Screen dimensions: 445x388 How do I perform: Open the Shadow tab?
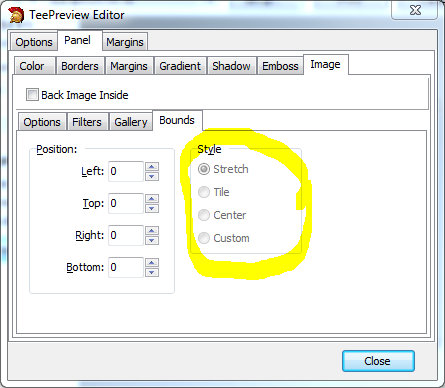tap(231, 66)
